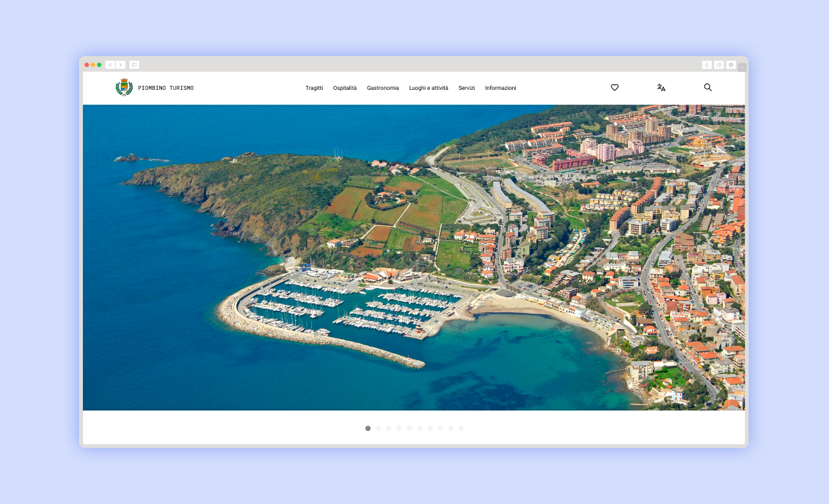Viewport: 829px width, 504px height.
Task: Jump to the fourth carousel slide dot
Action: click(399, 428)
